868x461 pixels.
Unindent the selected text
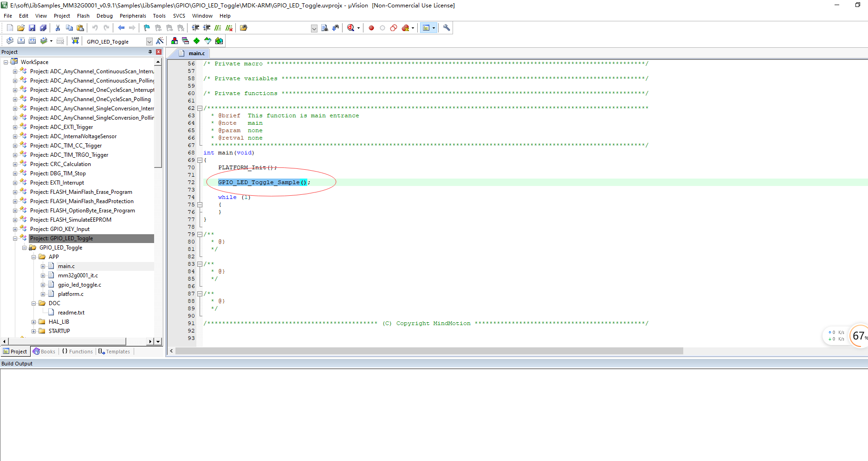pyautogui.click(x=207, y=28)
